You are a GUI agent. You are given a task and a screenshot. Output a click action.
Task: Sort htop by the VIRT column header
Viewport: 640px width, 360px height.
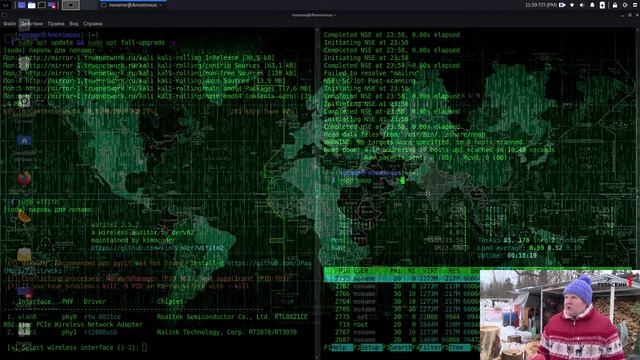coord(430,271)
